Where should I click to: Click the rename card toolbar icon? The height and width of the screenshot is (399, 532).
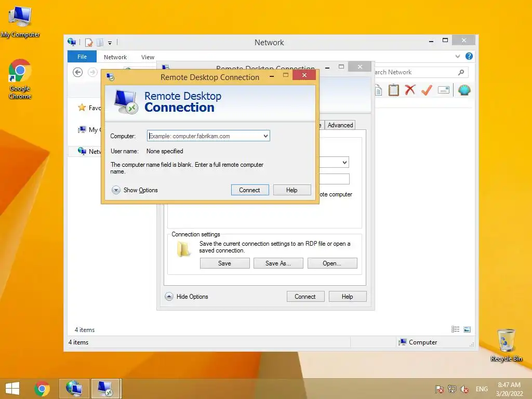pyautogui.click(x=444, y=90)
